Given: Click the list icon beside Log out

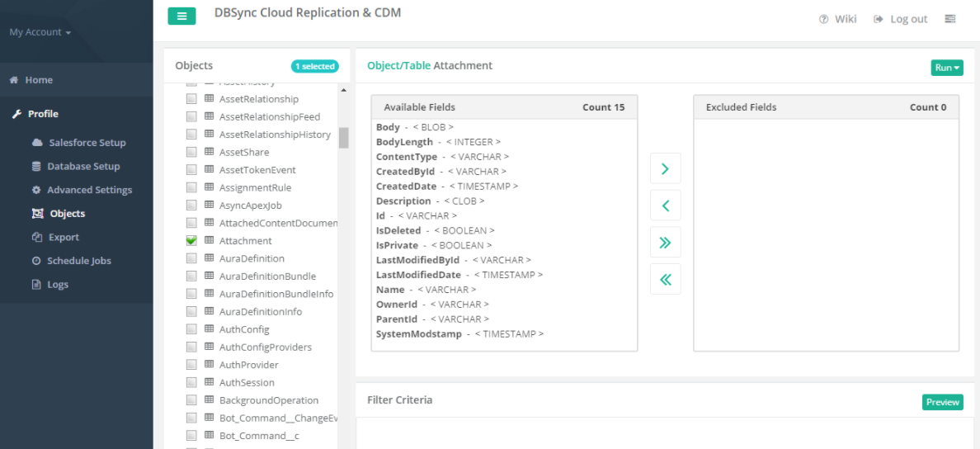Looking at the screenshot, I should (949, 19).
